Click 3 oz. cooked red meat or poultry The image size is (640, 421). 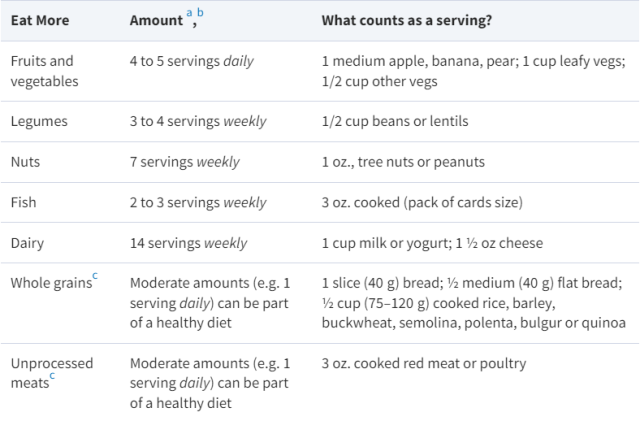point(424,363)
